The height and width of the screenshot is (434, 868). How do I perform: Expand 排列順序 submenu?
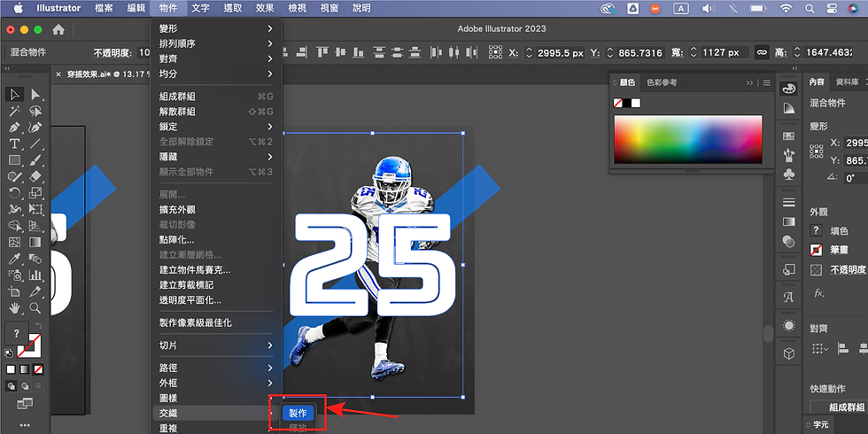click(216, 43)
